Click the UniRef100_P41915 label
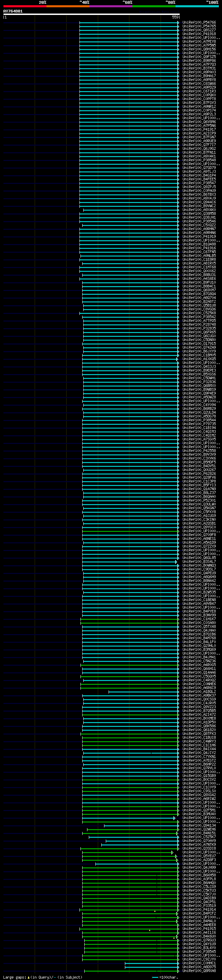Screen dimensions: 222x980 [x=199, y=929]
